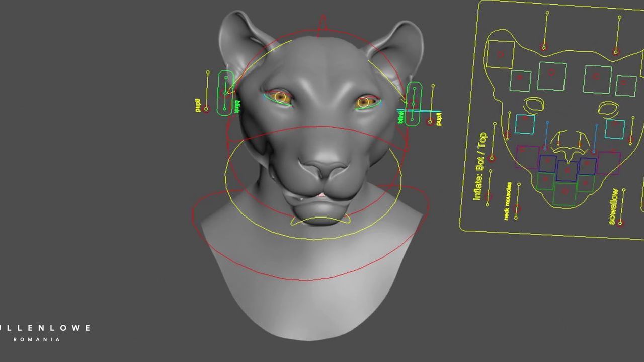Select the top-left ear slider handle in panel
Screen dimensions: 644x362
544,48
